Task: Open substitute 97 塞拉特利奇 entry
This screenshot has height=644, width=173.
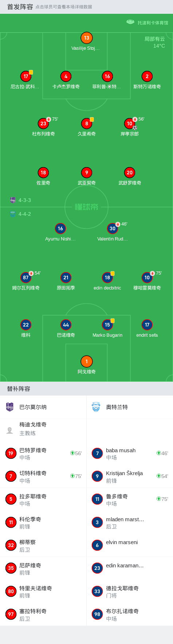Action: [43, 614]
